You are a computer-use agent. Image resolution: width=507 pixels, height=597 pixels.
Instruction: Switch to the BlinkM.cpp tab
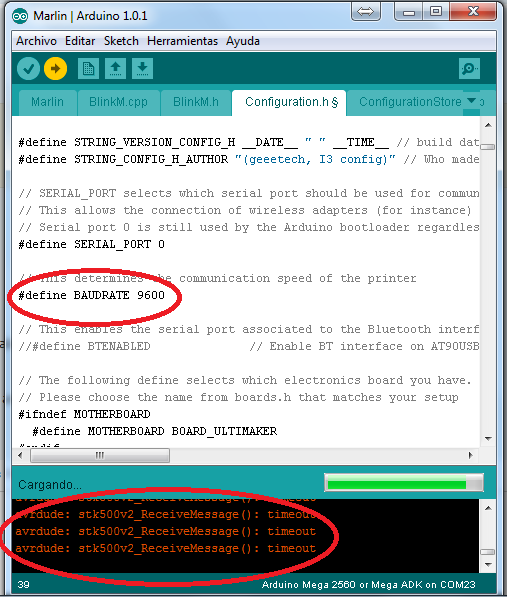(118, 102)
